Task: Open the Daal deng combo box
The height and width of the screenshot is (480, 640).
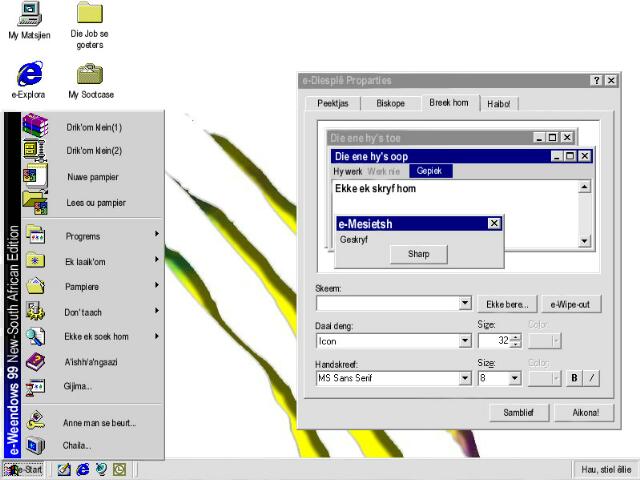Action: 465,341
